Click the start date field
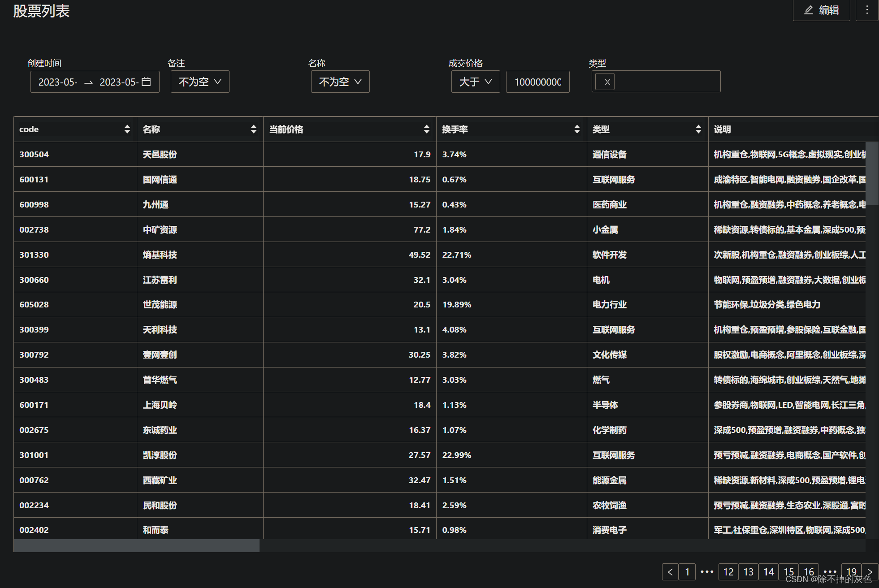This screenshot has width=879, height=588. pos(58,82)
